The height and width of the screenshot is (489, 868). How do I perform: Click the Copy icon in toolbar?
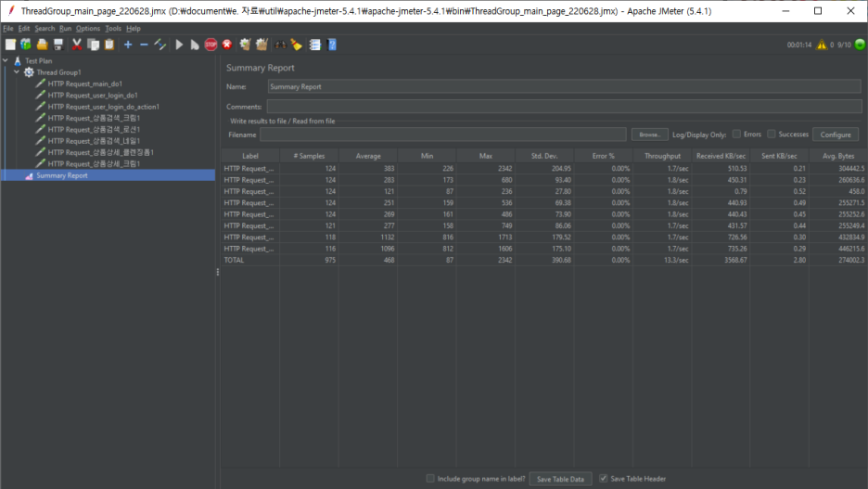tap(93, 45)
